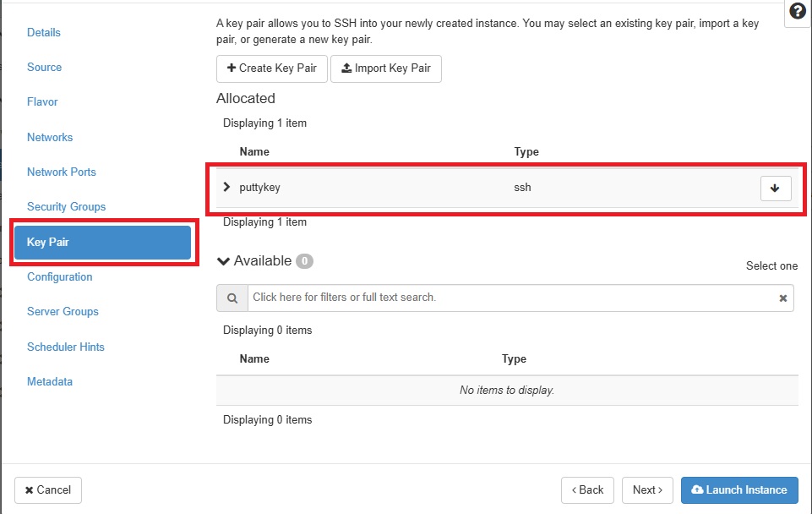Click Create Key Pair button
This screenshot has width=812, height=514.
[x=272, y=68]
